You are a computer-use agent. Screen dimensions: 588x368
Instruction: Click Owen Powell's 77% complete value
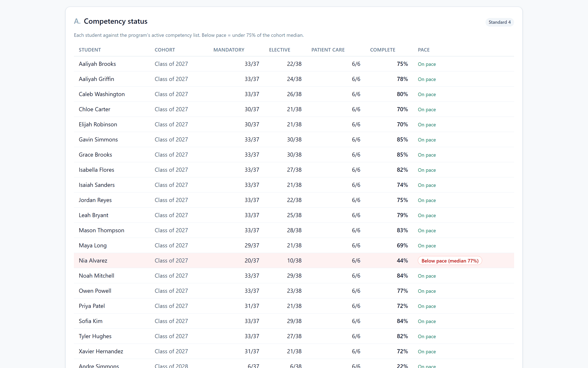[402, 291]
